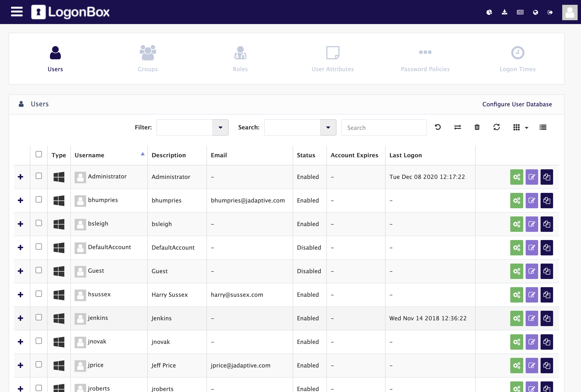The image size is (581, 392).
Task: Check the select-all checkbox in the header
Action: pos(39,154)
